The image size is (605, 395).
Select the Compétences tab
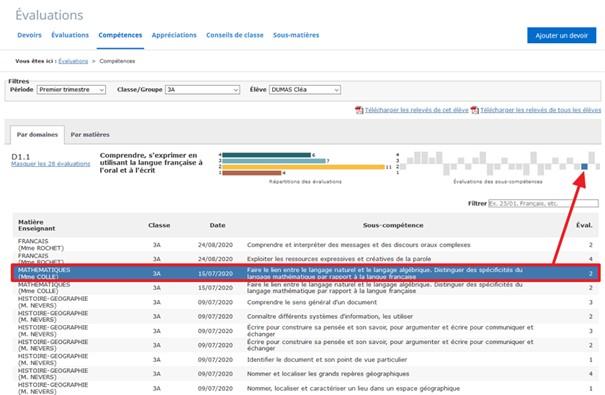pyautogui.click(x=120, y=35)
